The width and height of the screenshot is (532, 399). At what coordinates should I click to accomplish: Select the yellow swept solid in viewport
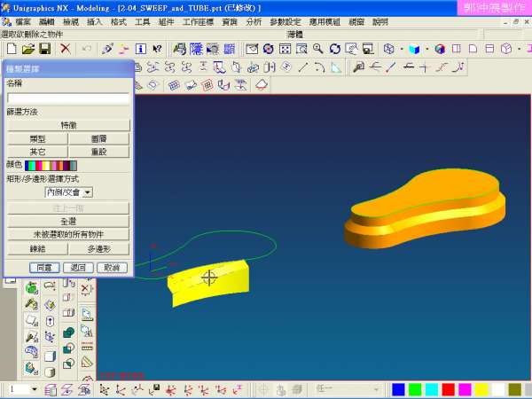(x=209, y=282)
